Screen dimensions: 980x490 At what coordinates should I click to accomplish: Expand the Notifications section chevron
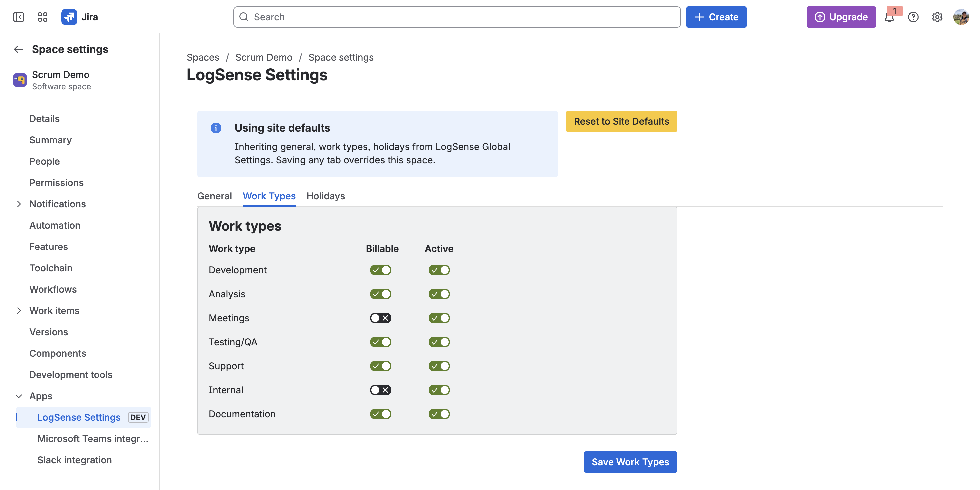(19, 204)
